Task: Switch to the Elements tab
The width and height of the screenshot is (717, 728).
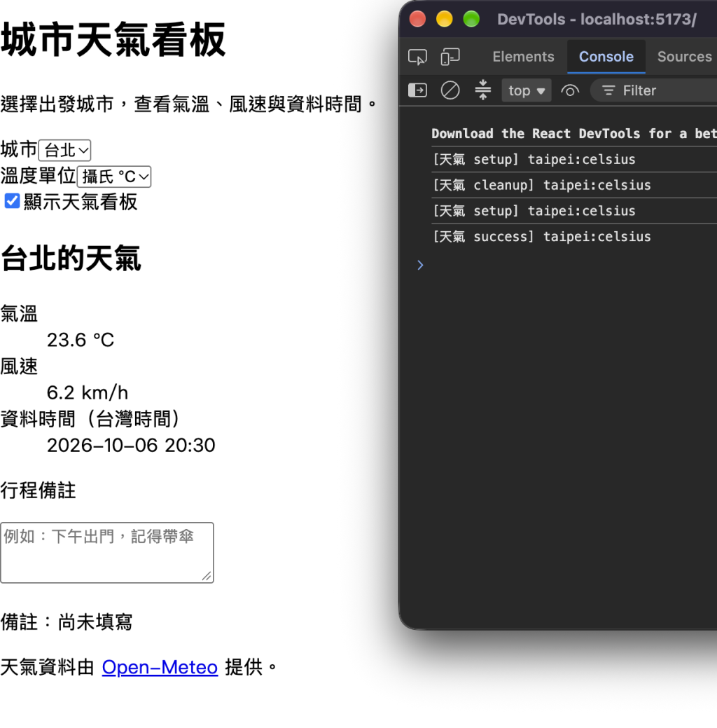Action: [x=523, y=57]
